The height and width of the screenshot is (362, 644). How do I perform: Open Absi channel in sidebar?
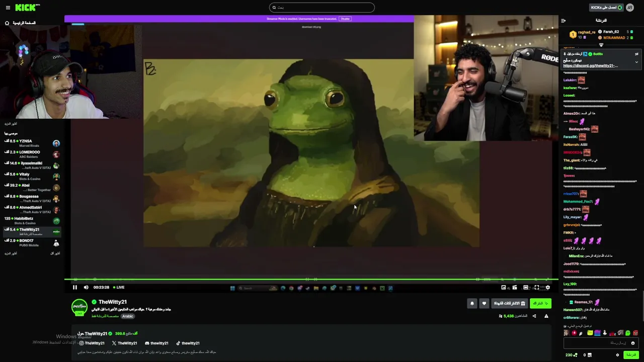coord(32,188)
